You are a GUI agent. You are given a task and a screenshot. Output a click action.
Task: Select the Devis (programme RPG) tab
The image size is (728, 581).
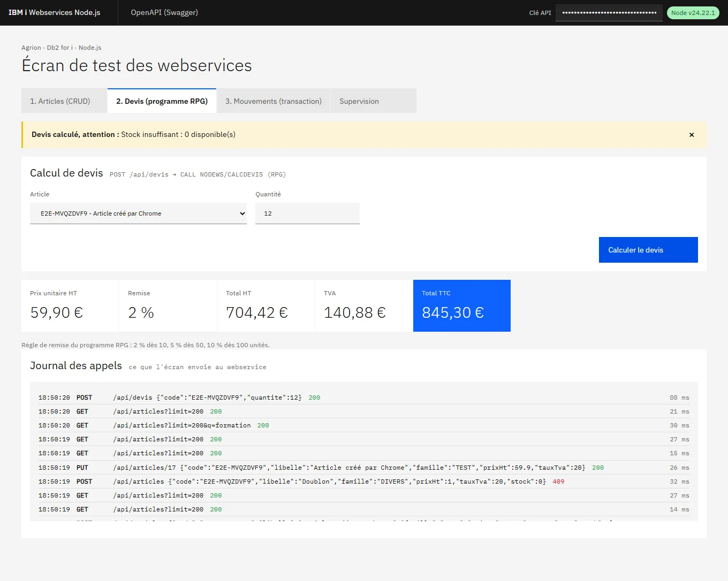click(162, 101)
